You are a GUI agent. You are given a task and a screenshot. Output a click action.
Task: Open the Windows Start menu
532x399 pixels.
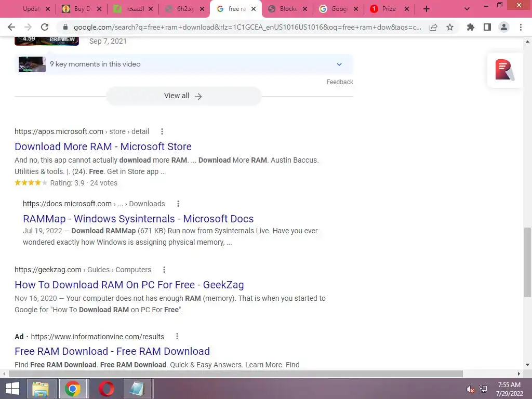click(x=12, y=389)
